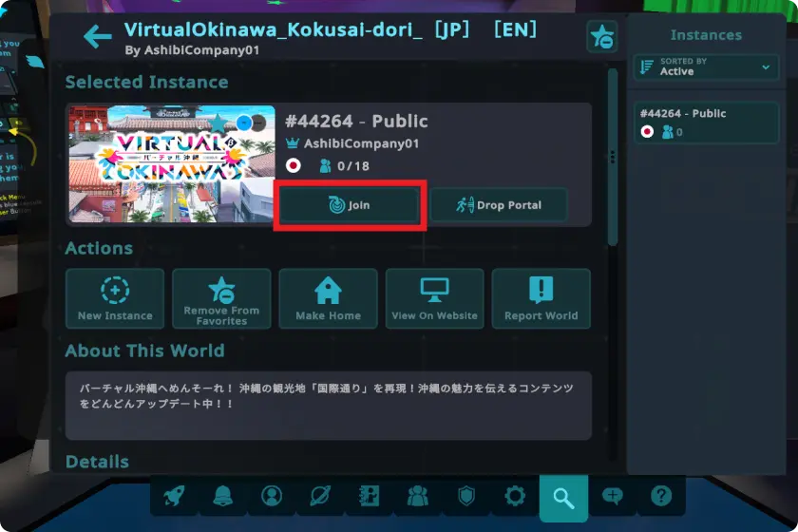Open the profile icon in bottom bar
Screen dimensions: 798x532
[272, 496]
